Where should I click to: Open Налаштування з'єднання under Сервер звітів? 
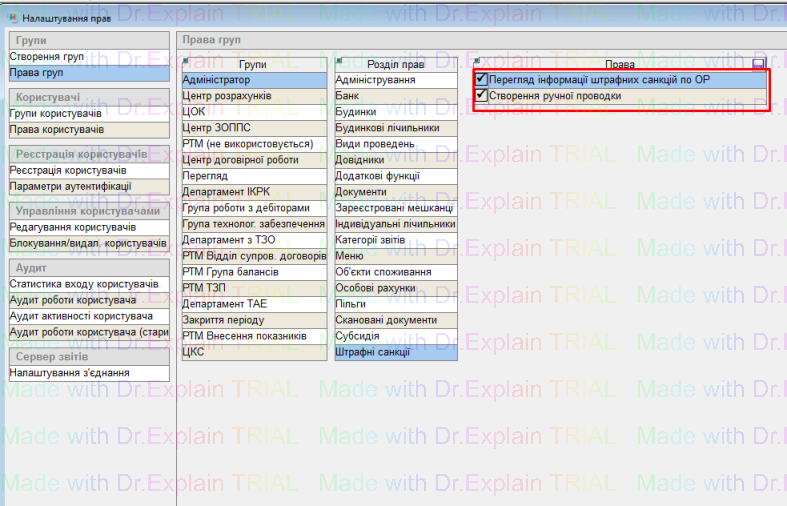point(69,372)
